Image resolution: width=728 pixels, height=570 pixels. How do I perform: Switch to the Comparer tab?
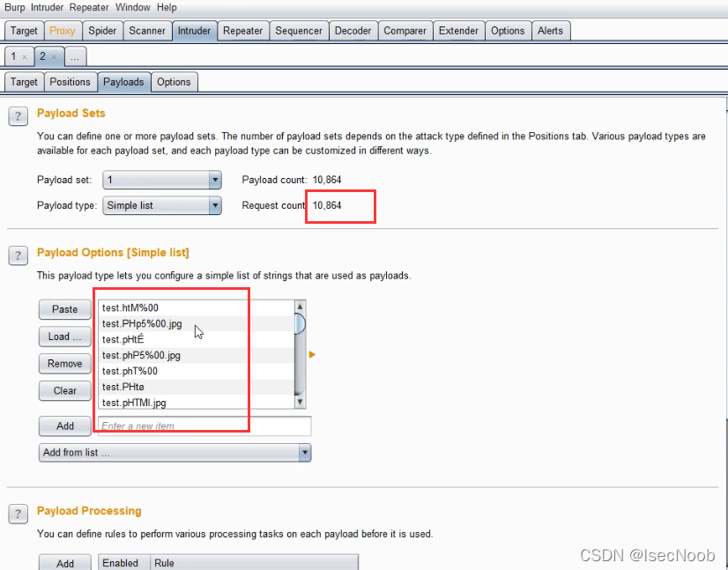point(405,31)
